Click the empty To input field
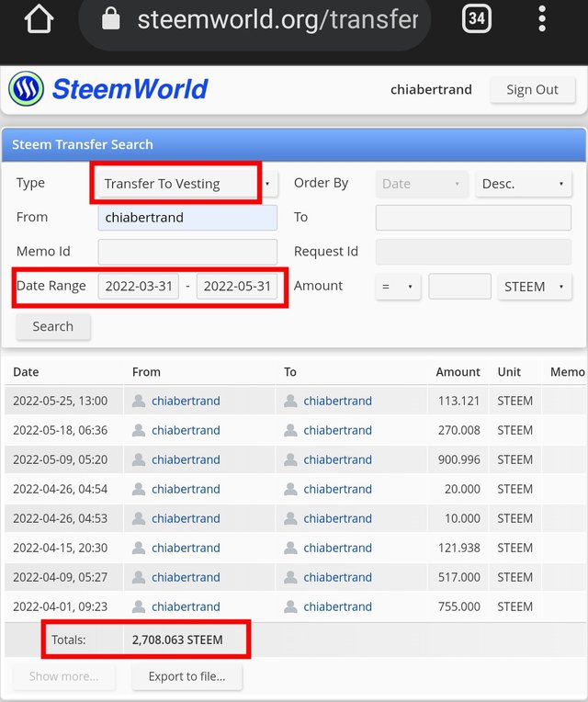 point(473,218)
